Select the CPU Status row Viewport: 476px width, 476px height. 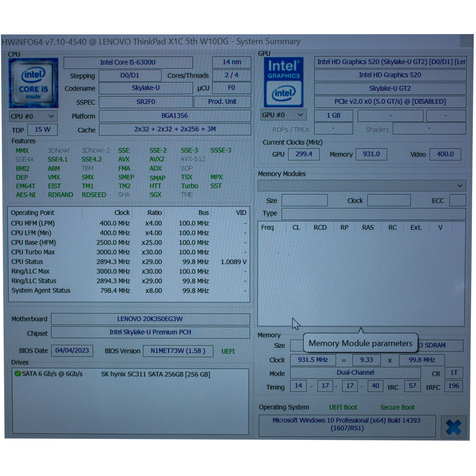[x=129, y=262]
